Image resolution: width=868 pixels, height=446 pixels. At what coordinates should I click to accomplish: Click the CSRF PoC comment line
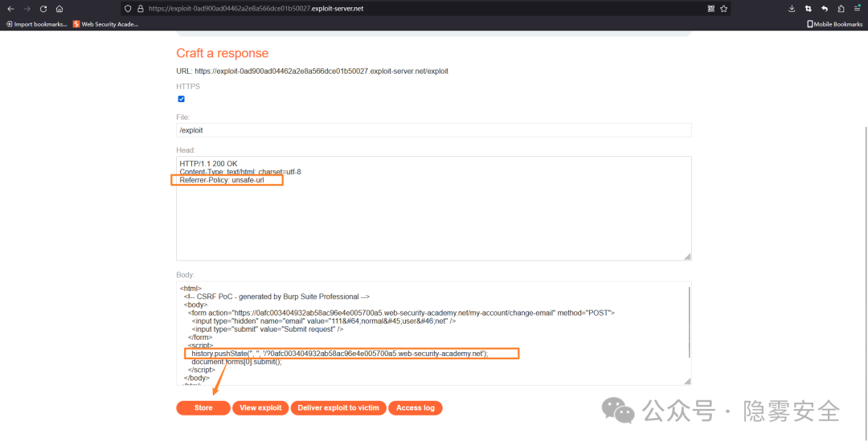point(276,297)
